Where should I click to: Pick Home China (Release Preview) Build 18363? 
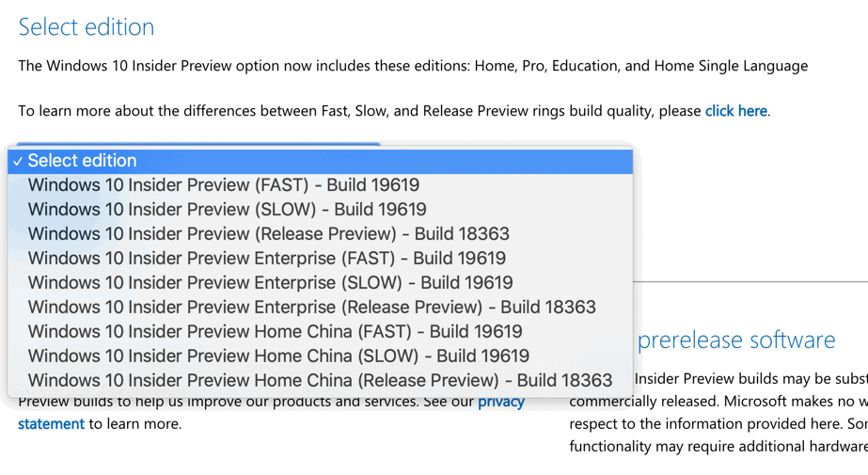(x=320, y=380)
